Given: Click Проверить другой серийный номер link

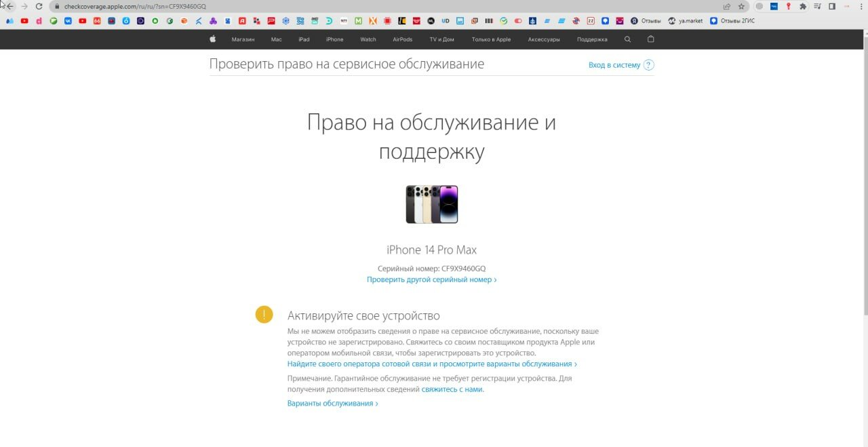Looking at the screenshot, I should coord(431,279).
